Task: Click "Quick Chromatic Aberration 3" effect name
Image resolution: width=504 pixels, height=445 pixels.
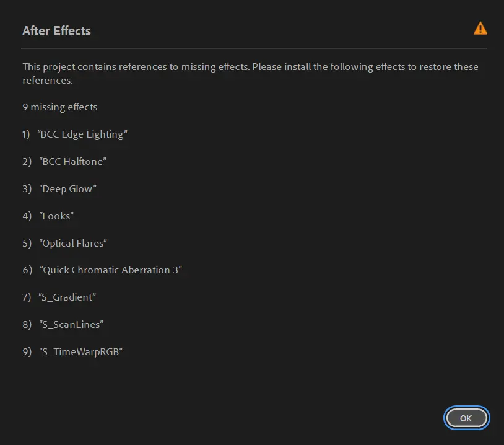Action: click(111, 270)
